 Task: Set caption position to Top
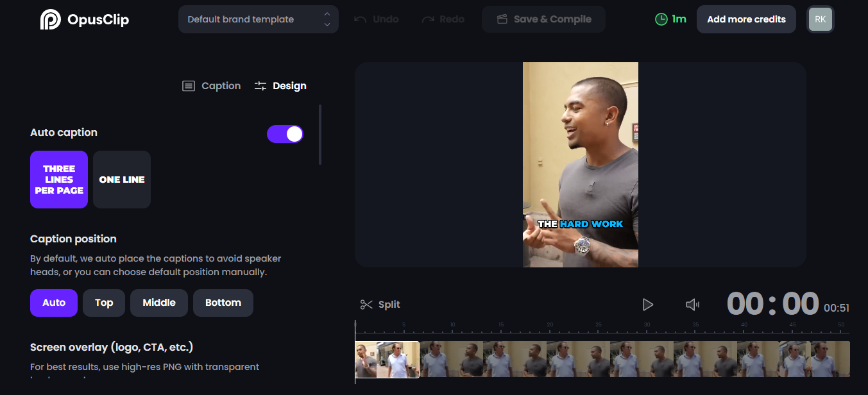pyautogui.click(x=104, y=303)
